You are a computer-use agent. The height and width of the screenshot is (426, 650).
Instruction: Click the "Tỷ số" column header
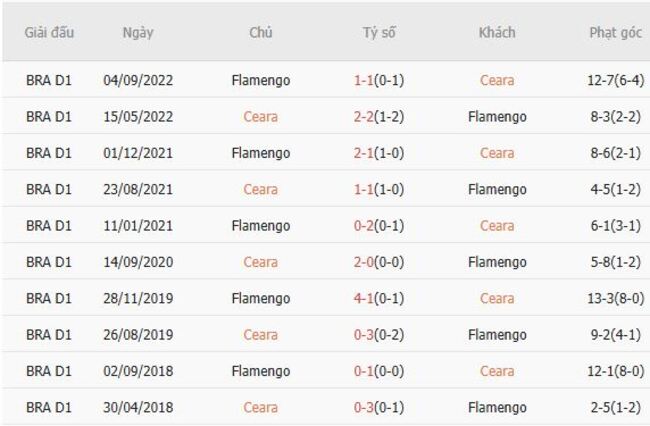pos(379,32)
